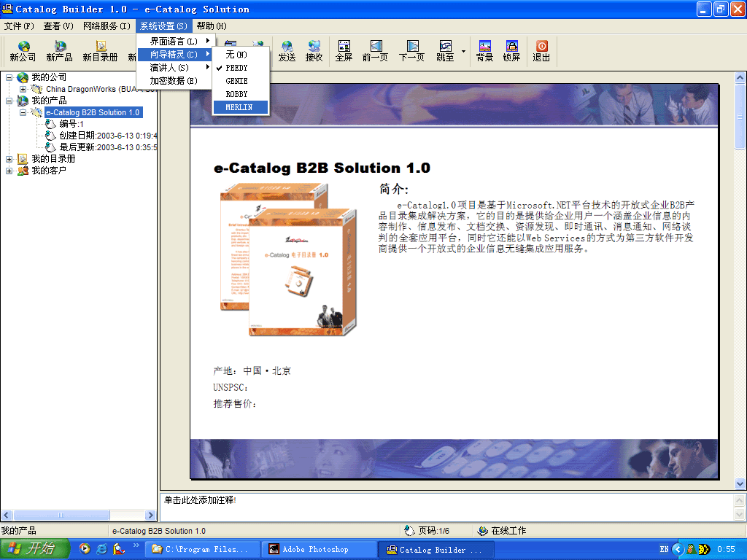Open the 网络服务(I) menu
Viewport: 747px width, 560px height.
pos(107,26)
